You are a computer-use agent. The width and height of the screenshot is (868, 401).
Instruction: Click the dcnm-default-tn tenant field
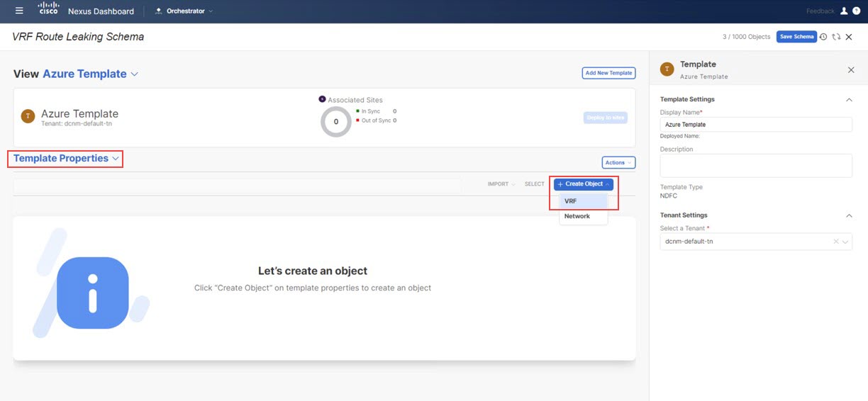coord(756,242)
